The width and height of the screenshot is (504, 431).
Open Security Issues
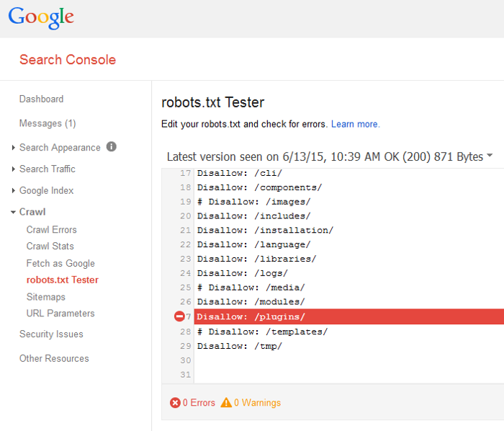click(51, 334)
